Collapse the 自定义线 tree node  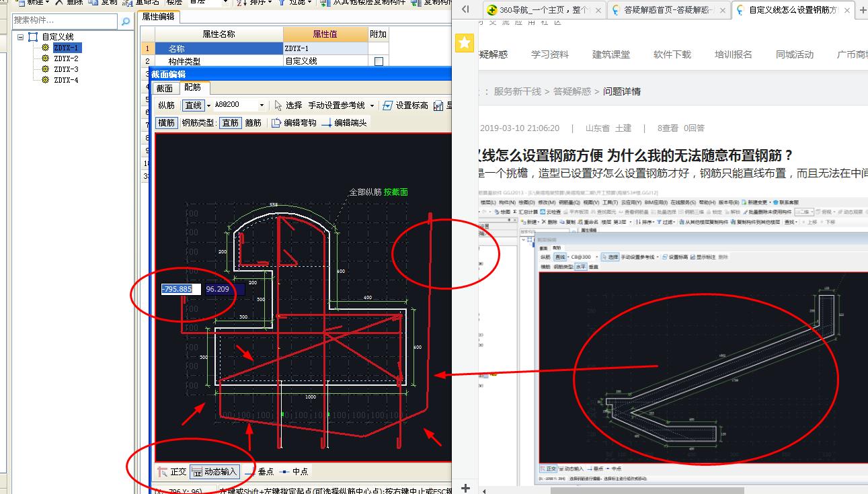click(21, 37)
